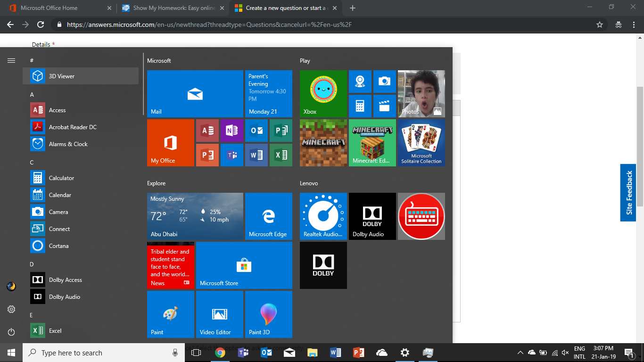Launch Access from the Start app list
This screenshot has width=644, height=362.
pyautogui.click(x=81, y=110)
